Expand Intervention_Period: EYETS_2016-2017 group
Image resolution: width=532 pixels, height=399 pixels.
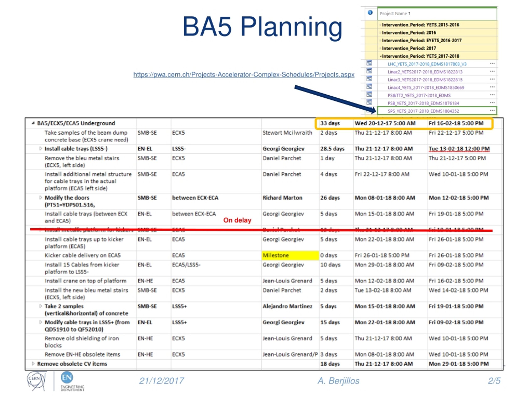381,40
